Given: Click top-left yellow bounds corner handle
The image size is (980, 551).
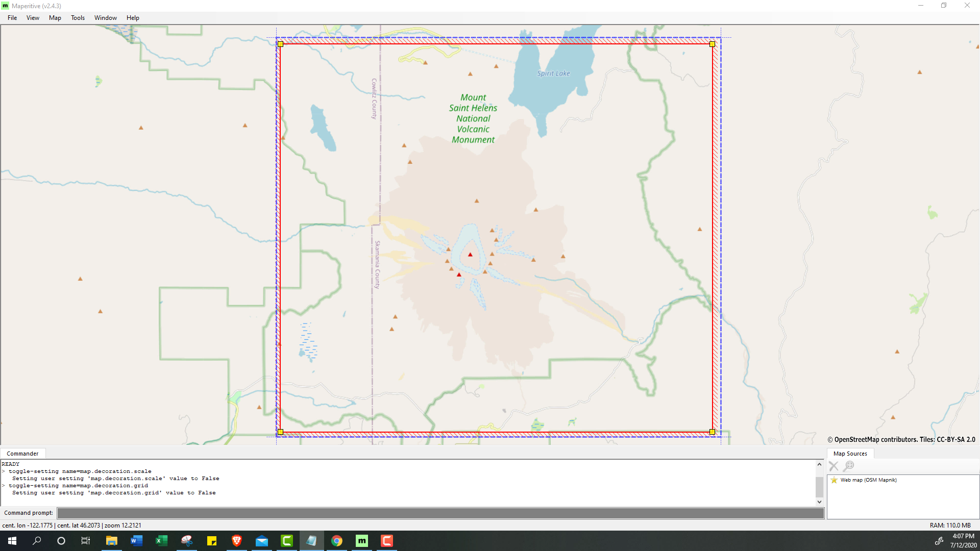Looking at the screenshot, I should 280,44.
